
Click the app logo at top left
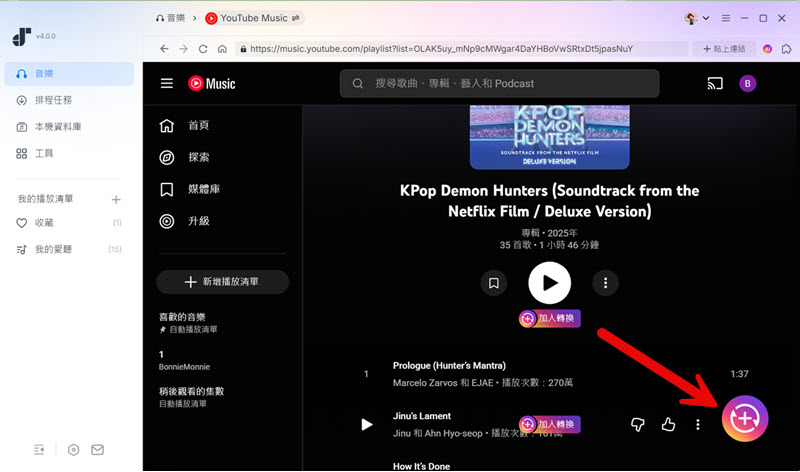point(21,36)
